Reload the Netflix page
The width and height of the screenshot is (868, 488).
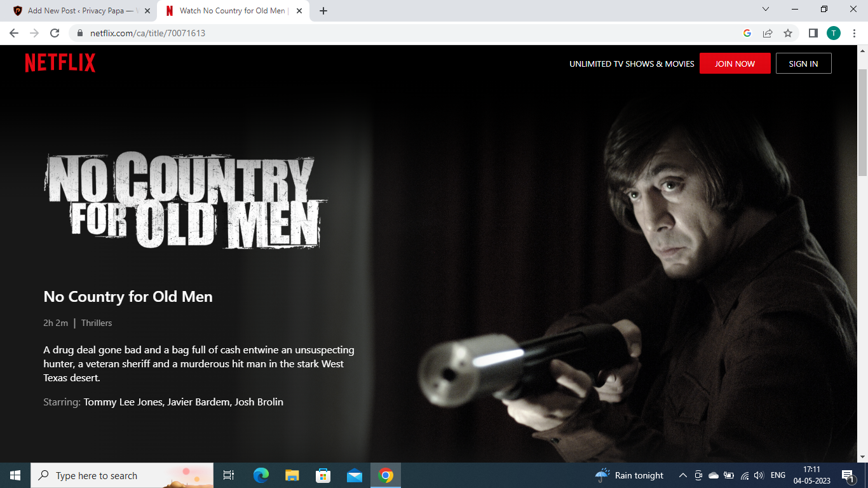click(x=55, y=33)
